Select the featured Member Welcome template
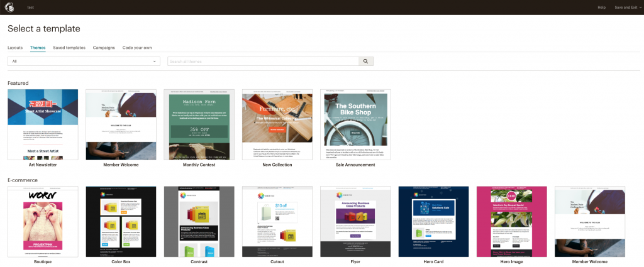Viewport: 644px width, 267px height. [121, 124]
